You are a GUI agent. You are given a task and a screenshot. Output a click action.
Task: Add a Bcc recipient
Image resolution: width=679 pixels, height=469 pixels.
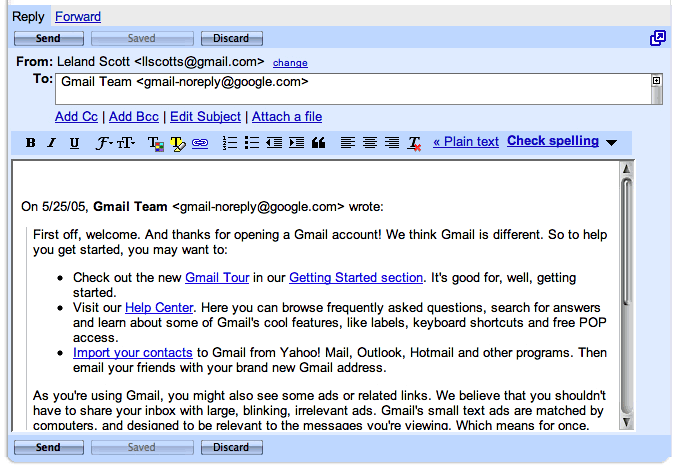134,116
